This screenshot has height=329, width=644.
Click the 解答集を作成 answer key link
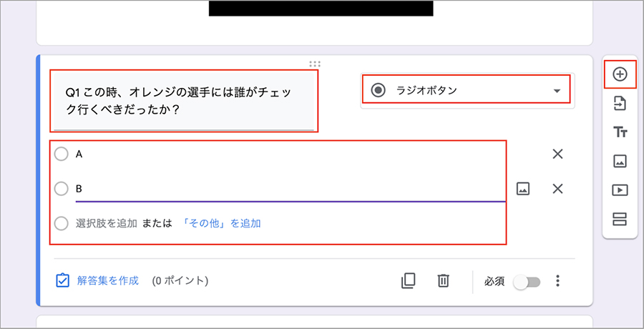(107, 281)
